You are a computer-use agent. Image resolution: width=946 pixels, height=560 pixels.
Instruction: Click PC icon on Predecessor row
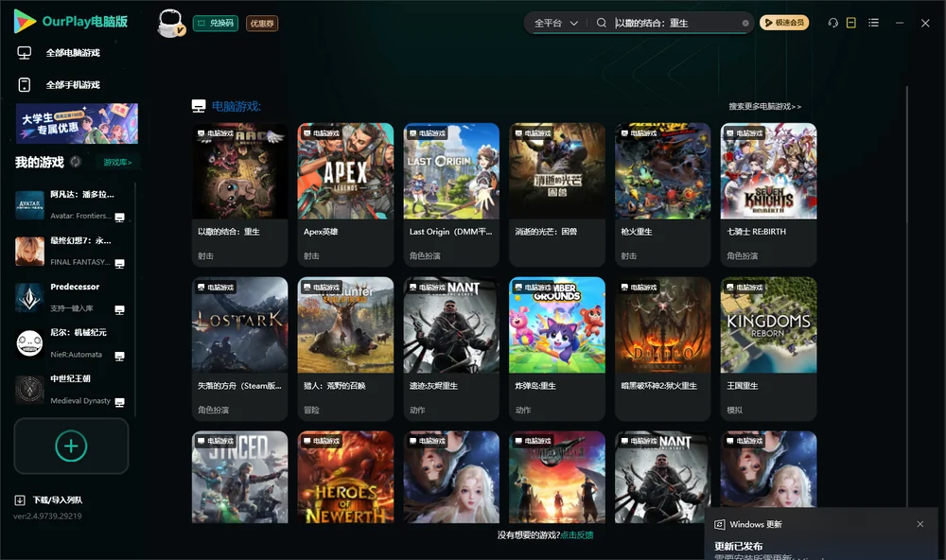tap(119, 310)
